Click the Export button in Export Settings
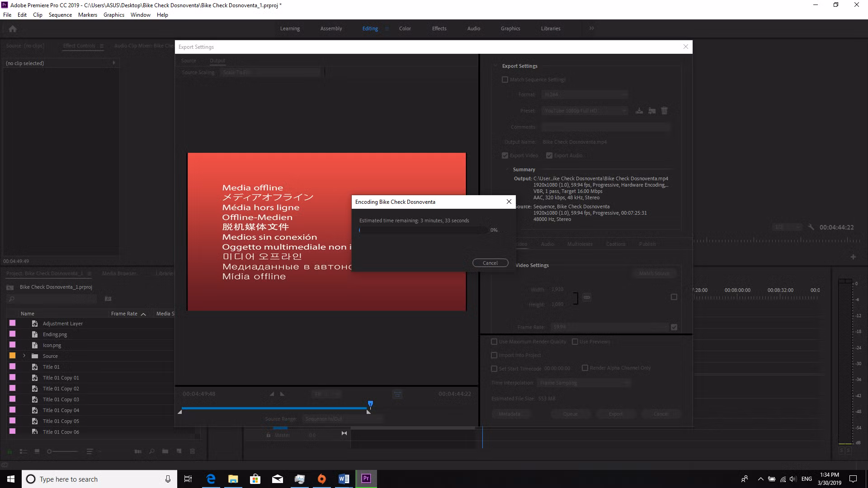 coord(615,414)
